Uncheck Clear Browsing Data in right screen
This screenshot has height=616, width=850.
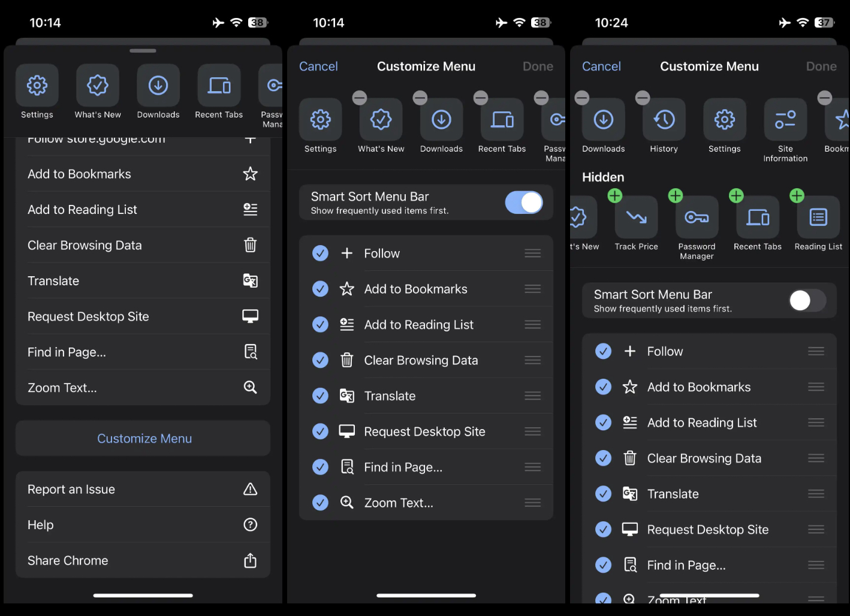click(x=604, y=458)
